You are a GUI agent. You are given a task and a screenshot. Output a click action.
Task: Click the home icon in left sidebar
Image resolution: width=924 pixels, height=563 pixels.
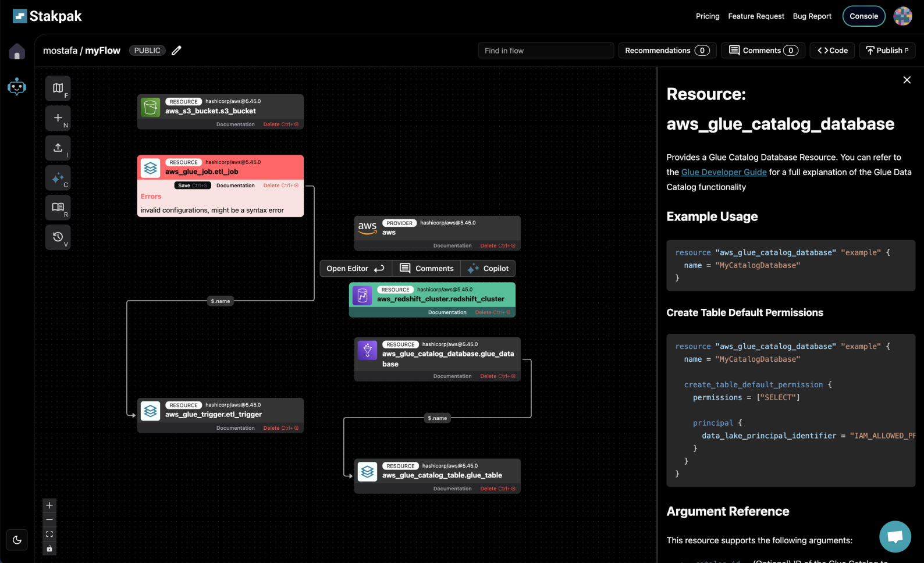coord(17,52)
